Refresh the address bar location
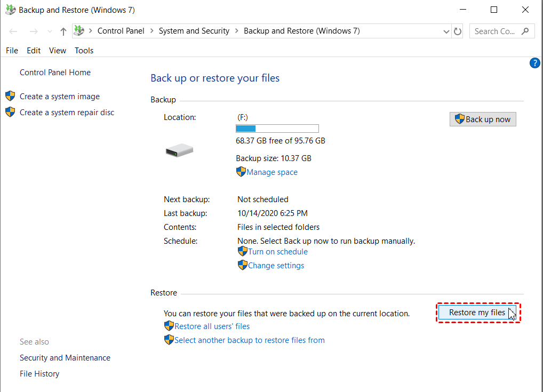Image resolution: width=543 pixels, height=392 pixels. click(458, 31)
